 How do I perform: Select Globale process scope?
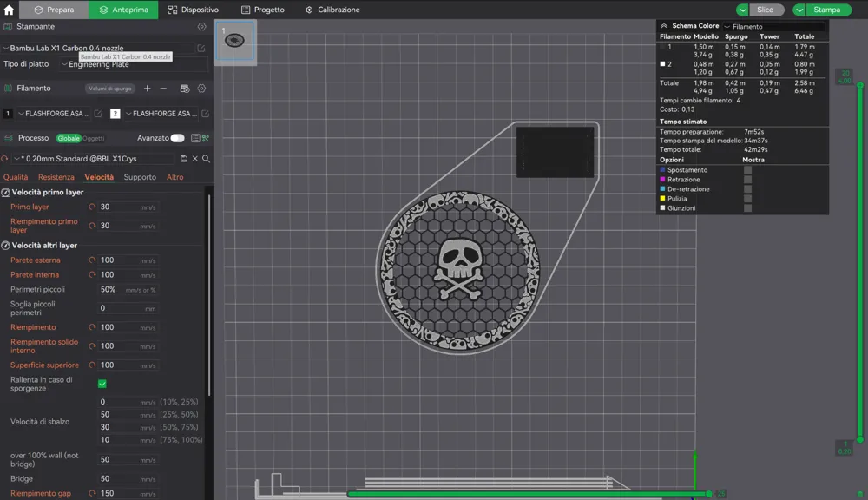point(68,138)
